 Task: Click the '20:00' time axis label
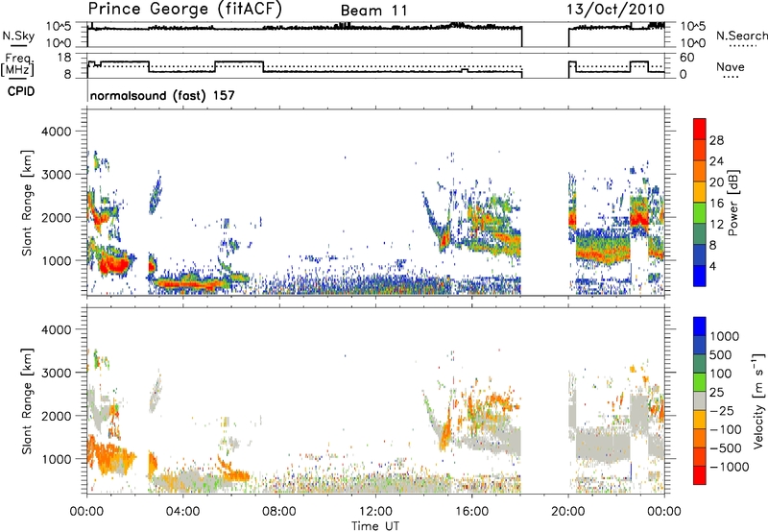(568, 512)
